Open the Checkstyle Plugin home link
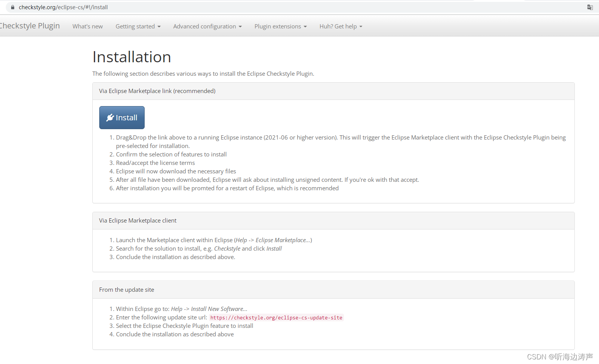Image resolution: width=599 pixels, height=364 pixels. [x=29, y=26]
